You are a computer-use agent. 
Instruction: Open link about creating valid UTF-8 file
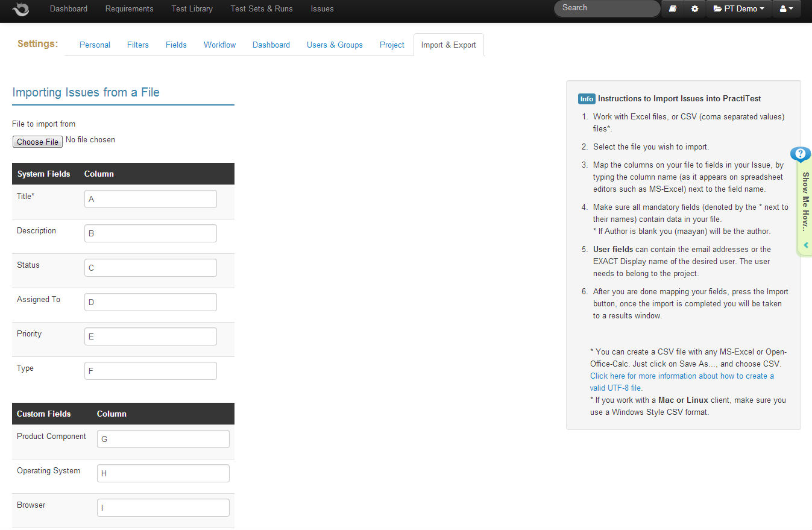[681, 382]
